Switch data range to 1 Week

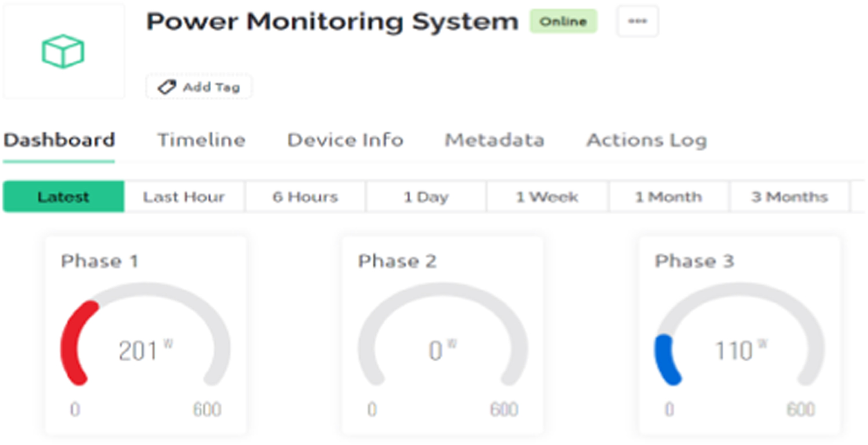click(547, 197)
